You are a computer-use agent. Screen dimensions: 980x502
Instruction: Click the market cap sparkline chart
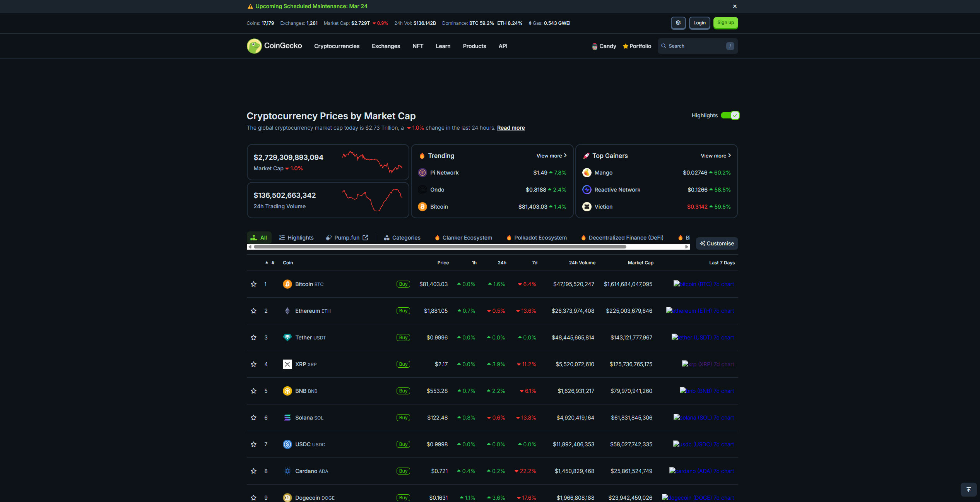coord(372,162)
